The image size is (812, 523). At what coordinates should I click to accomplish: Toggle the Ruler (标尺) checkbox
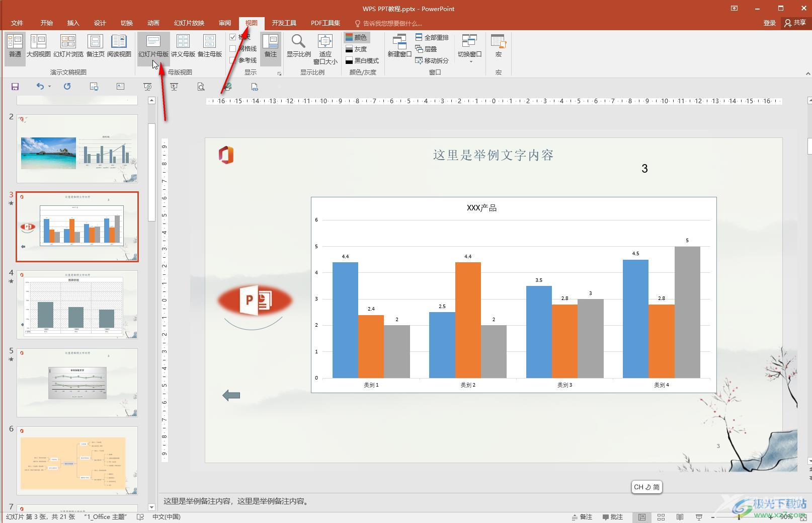point(232,37)
